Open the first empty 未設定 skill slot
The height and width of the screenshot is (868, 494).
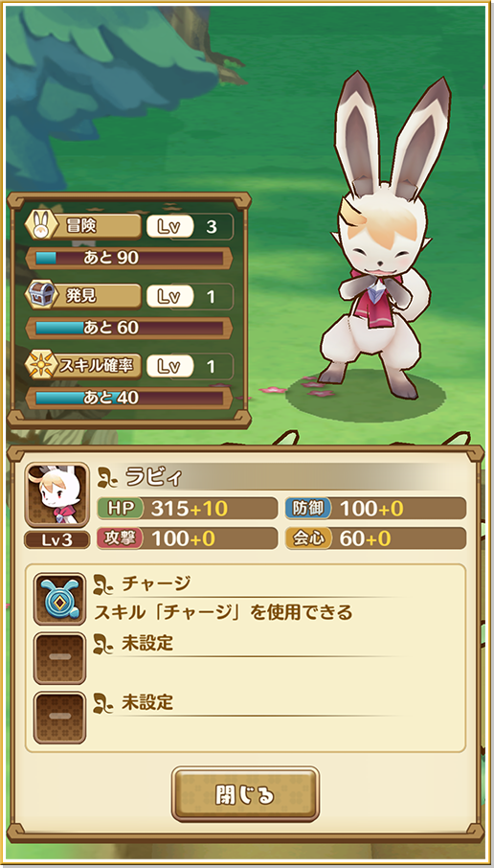tap(59, 658)
